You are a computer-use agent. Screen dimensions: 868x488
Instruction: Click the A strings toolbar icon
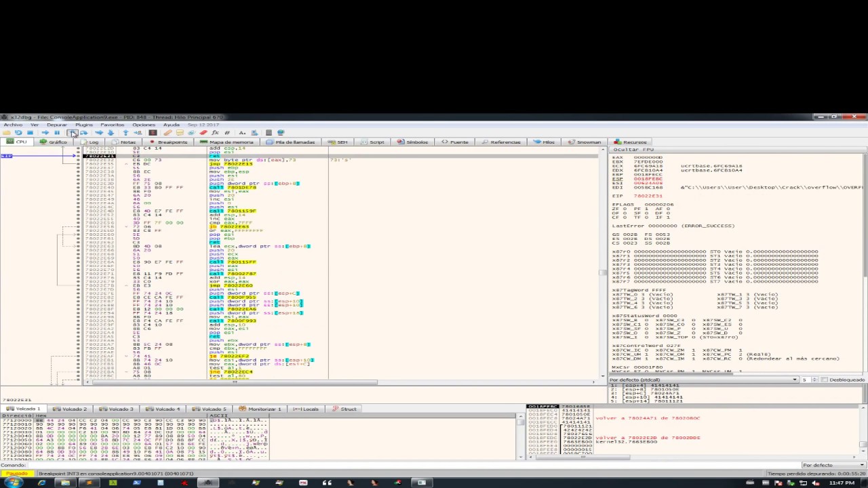pyautogui.click(x=242, y=133)
